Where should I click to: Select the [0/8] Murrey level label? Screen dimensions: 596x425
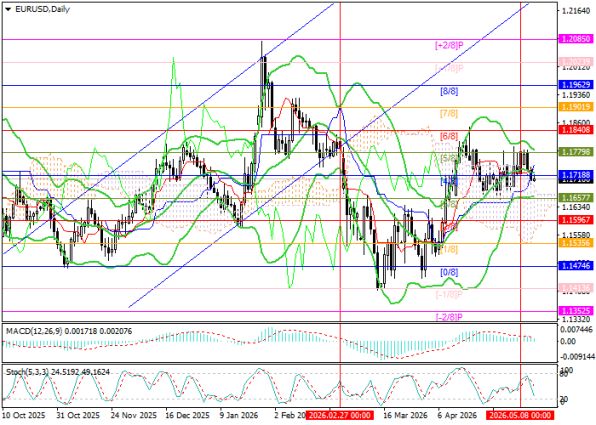point(449,272)
